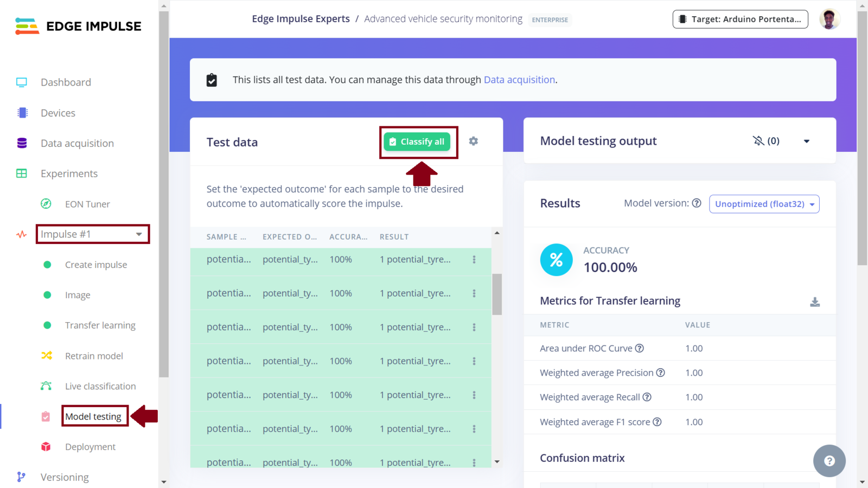The height and width of the screenshot is (488, 868).
Task: Click the test data list scrollbar thumb
Action: 497,294
